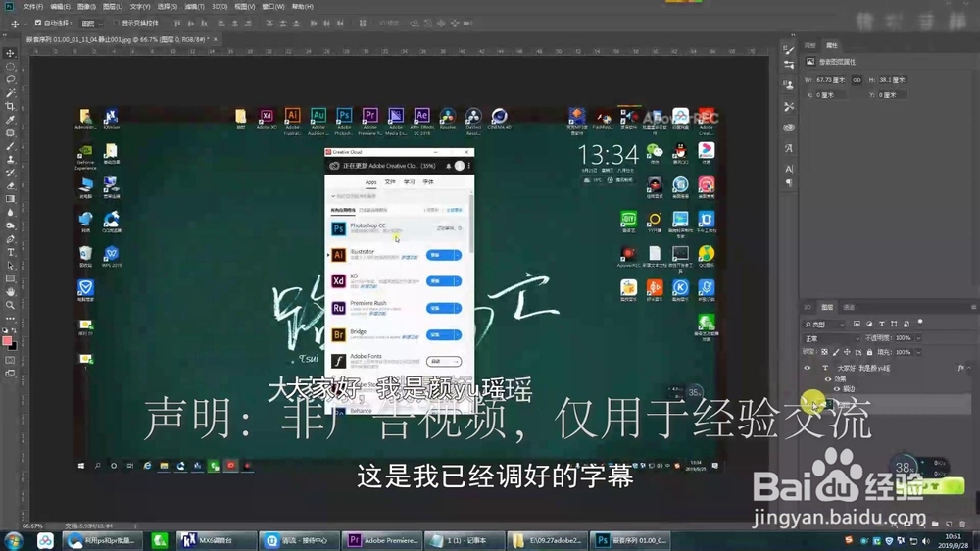Close the 01.00_01_11_04 document tab
The height and width of the screenshot is (551, 980).
(x=216, y=39)
